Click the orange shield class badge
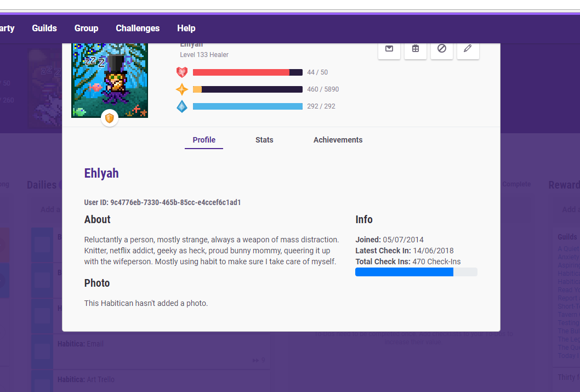Image resolution: width=580 pixels, height=392 pixels. 109,118
